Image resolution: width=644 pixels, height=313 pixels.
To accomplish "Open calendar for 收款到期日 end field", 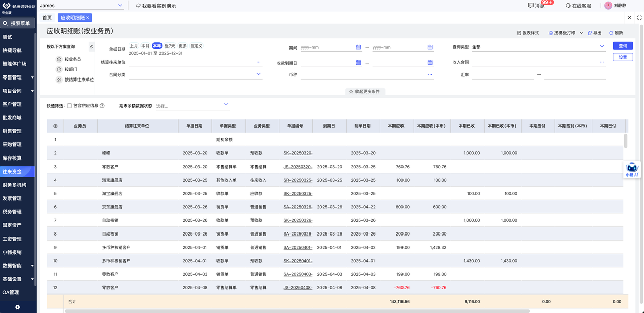I will pos(430,63).
